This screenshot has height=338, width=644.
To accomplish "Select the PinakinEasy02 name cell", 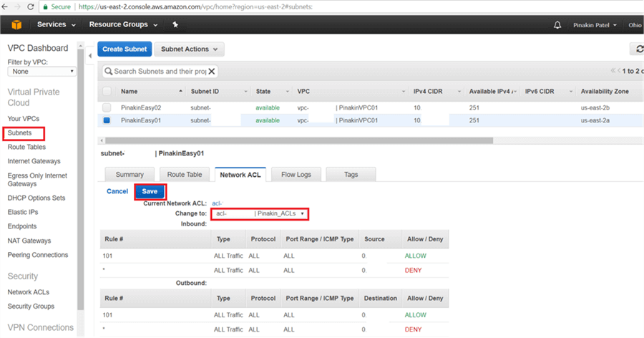I will click(x=141, y=107).
